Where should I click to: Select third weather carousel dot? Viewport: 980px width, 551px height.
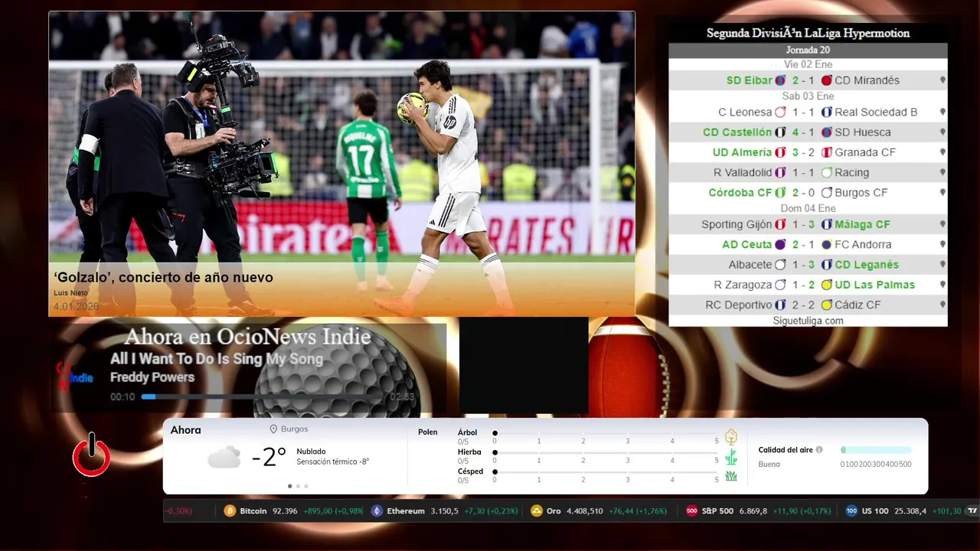[306, 486]
